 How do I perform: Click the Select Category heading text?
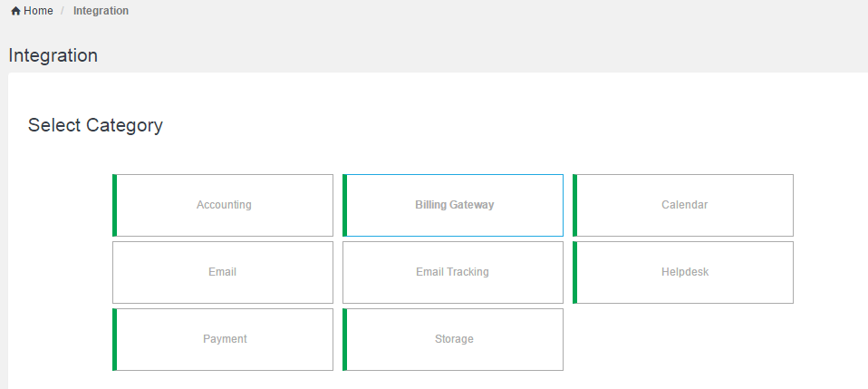click(95, 125)
